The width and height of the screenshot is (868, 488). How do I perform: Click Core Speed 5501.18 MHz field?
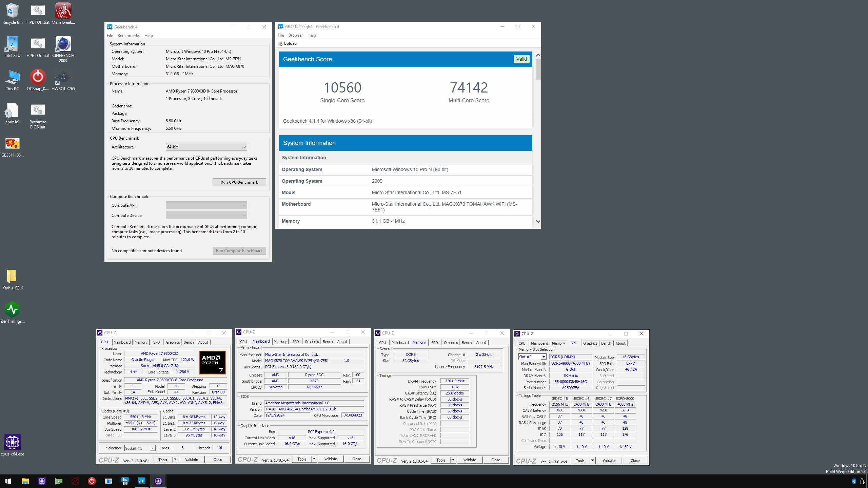141,417
